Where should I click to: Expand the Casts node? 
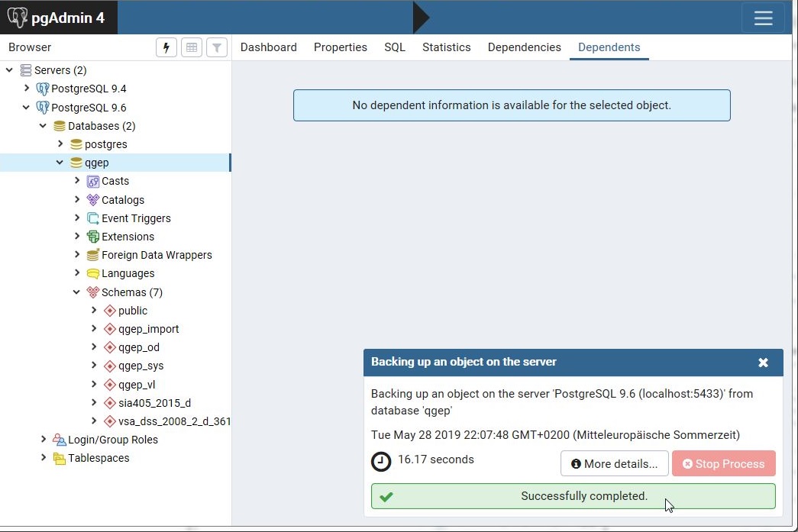click(x=77, y=181)
